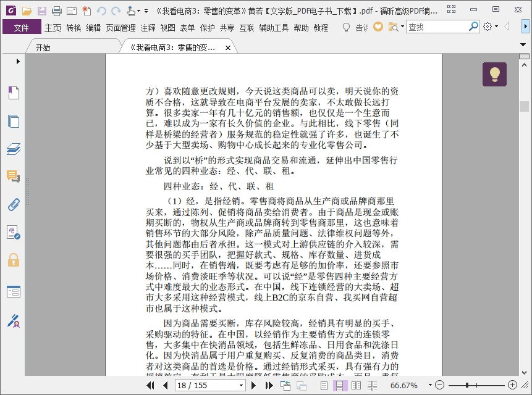Click the vertical scrollbar thumb
Image resolution: width=532 pixels, height=395 pixels.
pos(524,106)
